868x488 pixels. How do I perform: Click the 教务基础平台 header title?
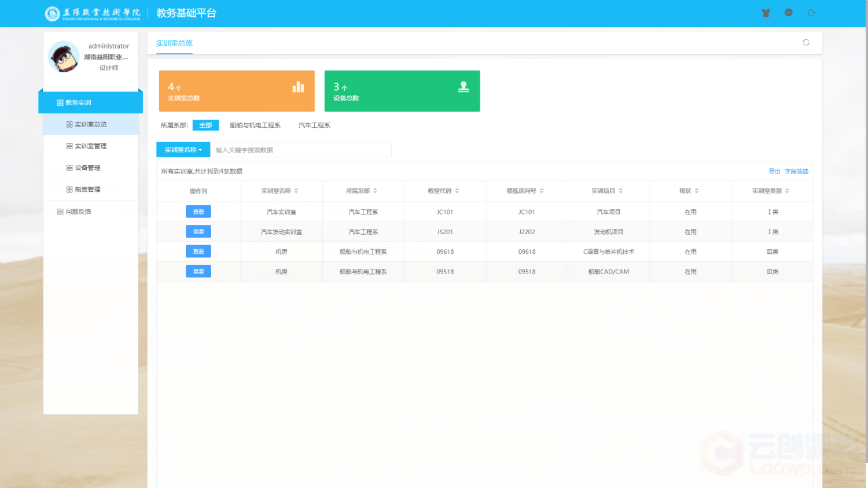point(186,13)
